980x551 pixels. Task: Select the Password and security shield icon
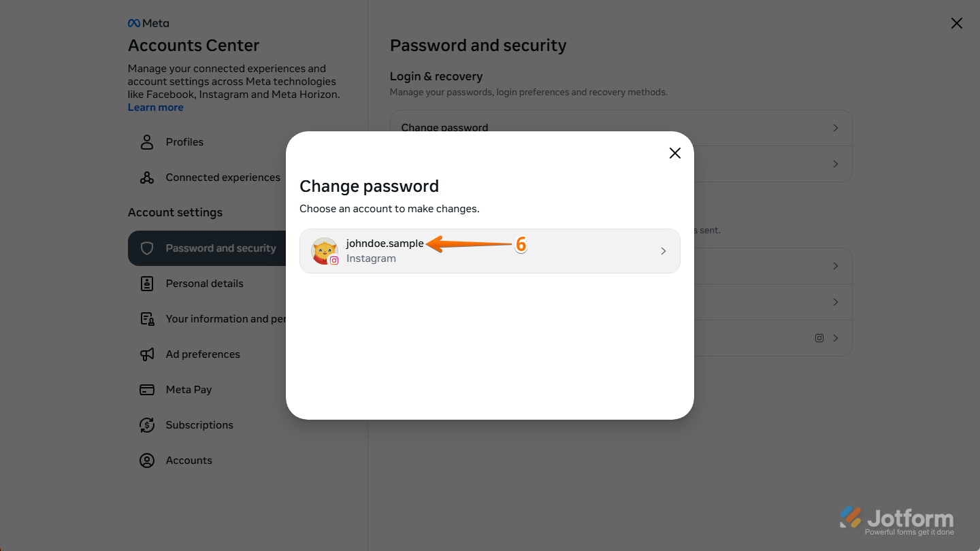[x=147, y=248]
